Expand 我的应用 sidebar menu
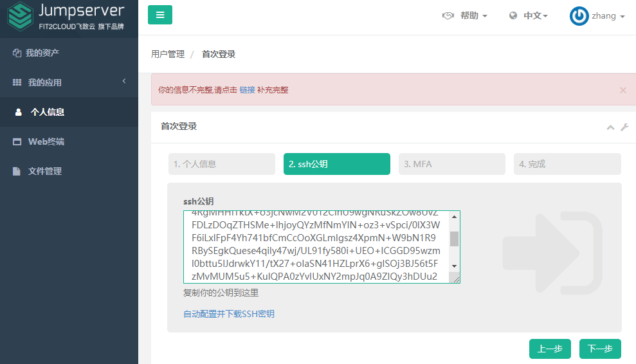This screenshot has height=364, width=636. click(x=45, y=82)
